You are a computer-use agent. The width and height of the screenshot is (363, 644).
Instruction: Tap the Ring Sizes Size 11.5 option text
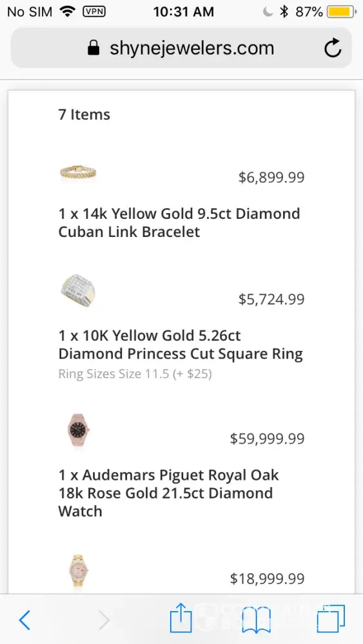click(135, 374)
